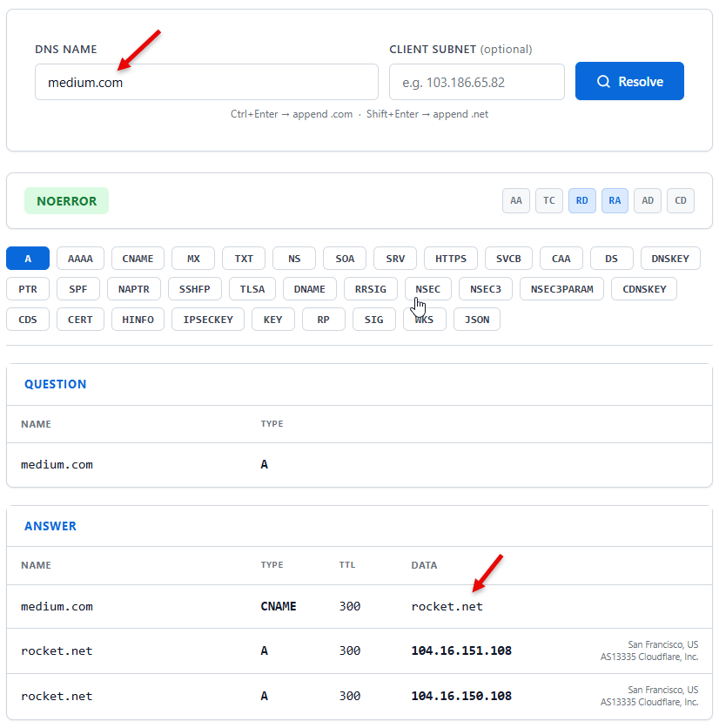Switch to the NSEC3 record type
This screenshot has width=719, height=728.
(x=486, y=289)
